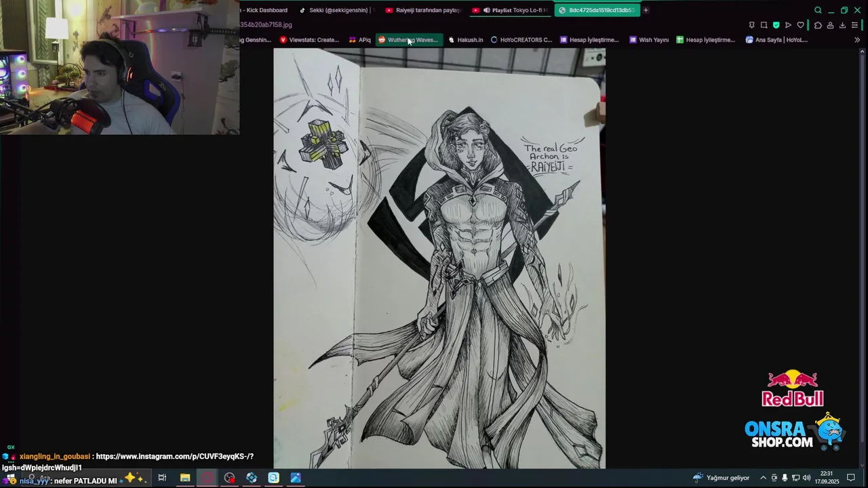Open the Hakush.in bookmark
868x488 pixels.
click(x=465, y=40)
